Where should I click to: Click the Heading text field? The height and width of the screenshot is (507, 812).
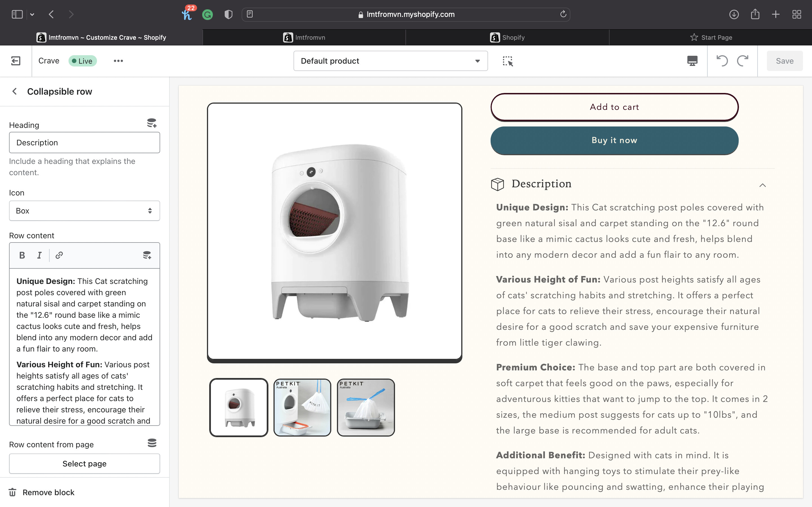click(x=84, y=143)
